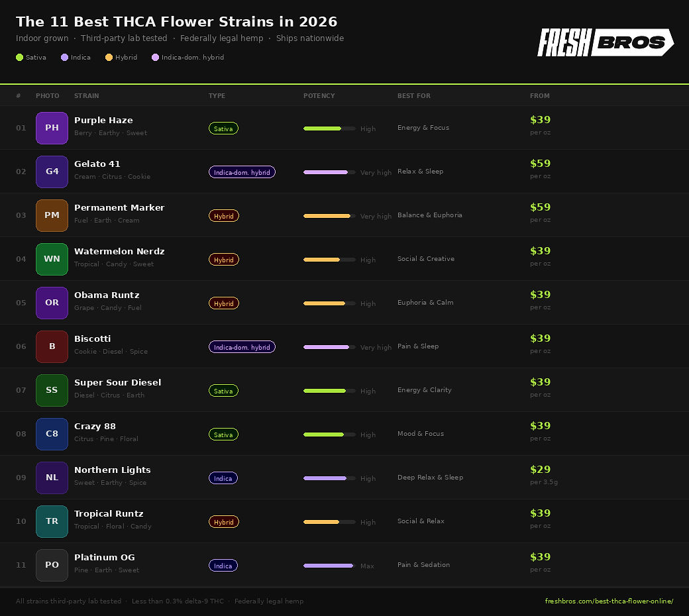689x616 pixels.
Task: Click the Purple Haze potency bar
Action: 329,128
